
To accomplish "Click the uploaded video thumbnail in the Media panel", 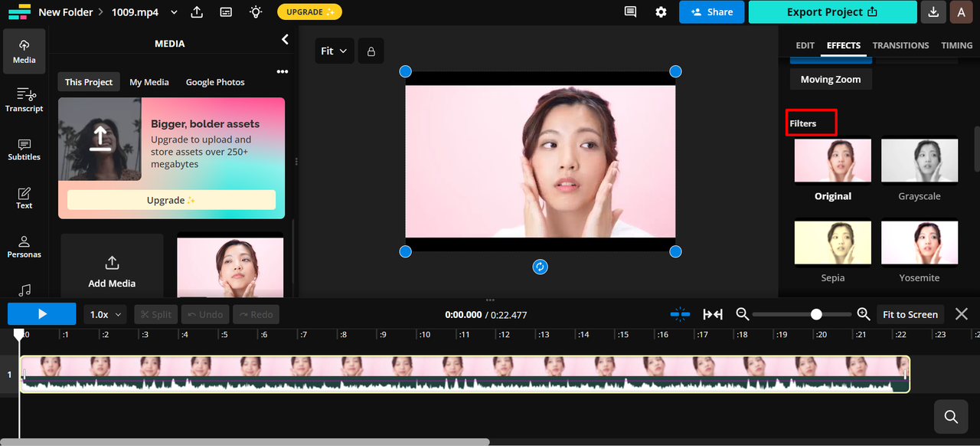I will pos(230,265).
